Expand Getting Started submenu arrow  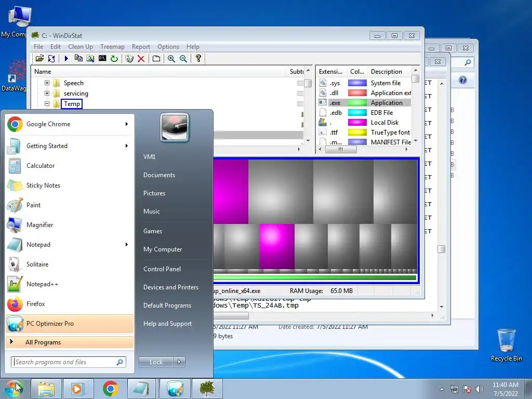pyautogui.click(x=127, y=145)
